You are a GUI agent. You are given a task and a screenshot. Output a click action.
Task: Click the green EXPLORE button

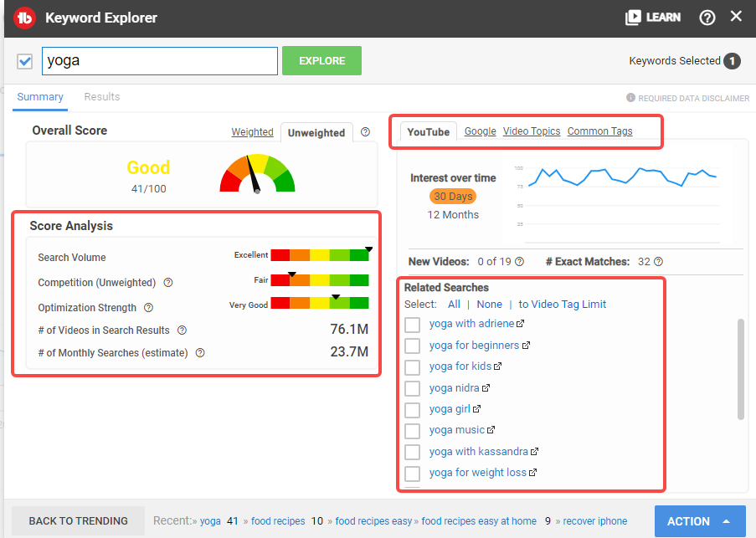tap(321, 61)
